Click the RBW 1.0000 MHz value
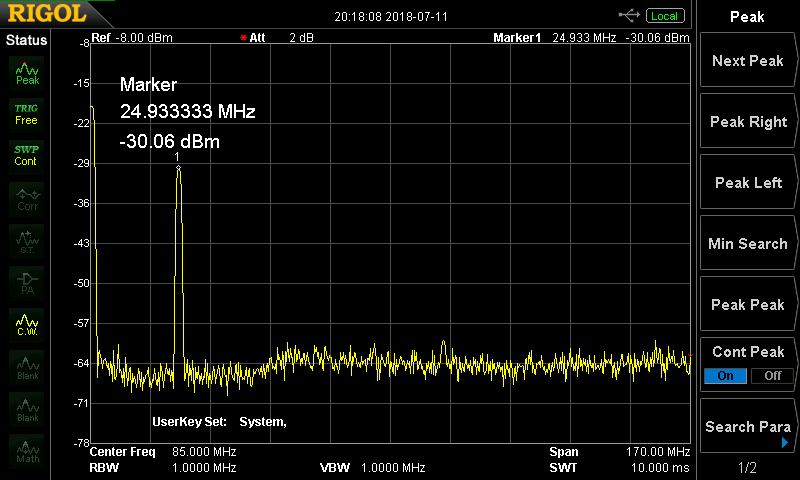The image size is (800, 480). (204, 467)
